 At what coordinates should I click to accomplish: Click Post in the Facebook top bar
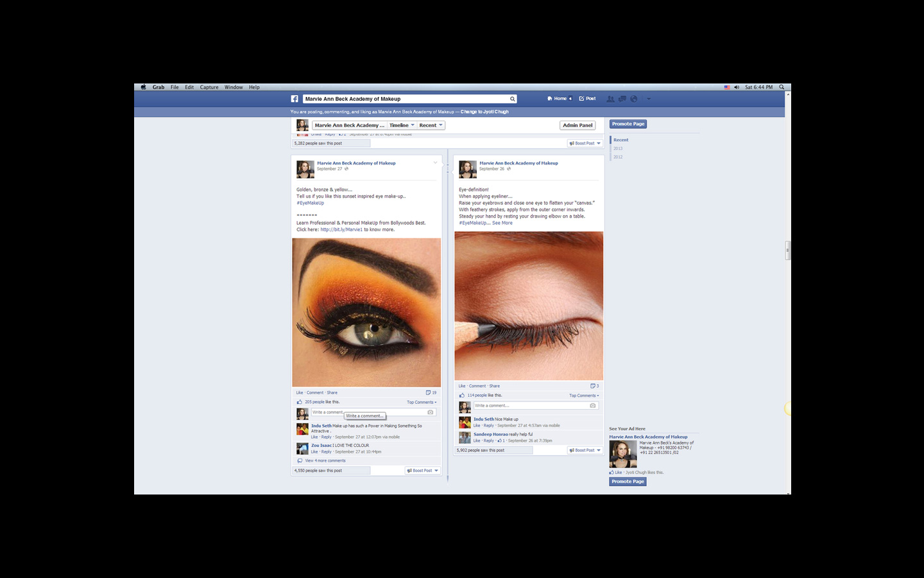coord(587,99)
